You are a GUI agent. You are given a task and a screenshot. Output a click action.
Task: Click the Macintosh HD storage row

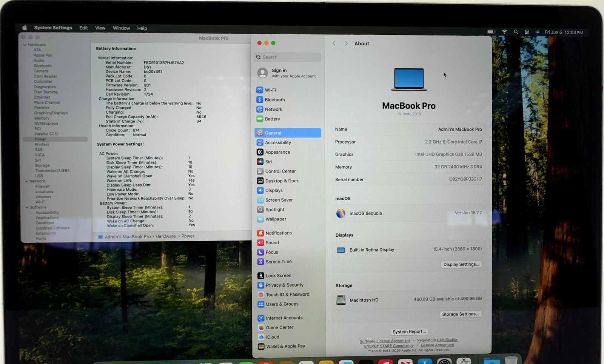pos(408,300)
